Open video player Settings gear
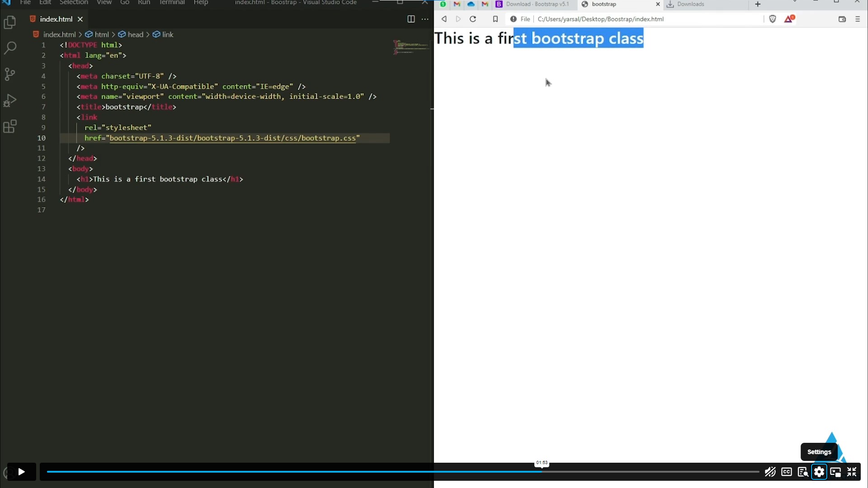 819,472
